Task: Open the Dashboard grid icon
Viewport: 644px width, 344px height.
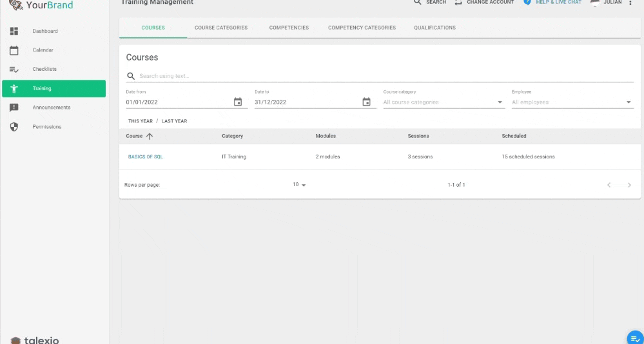Action: pyautogui.click(x=14, y=31)
